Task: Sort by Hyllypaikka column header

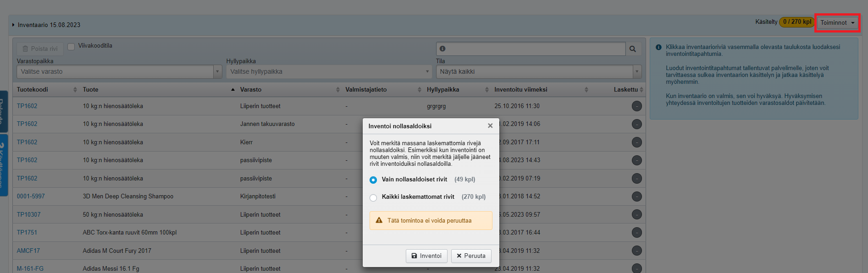Action: (x=443, y=90)
